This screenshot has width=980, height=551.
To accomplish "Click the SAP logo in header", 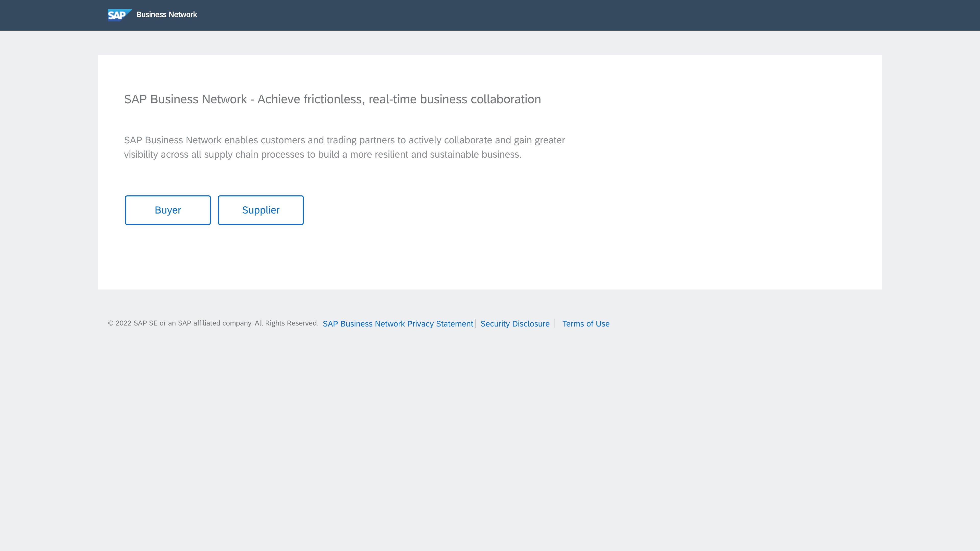I will (x=119, y=15).
